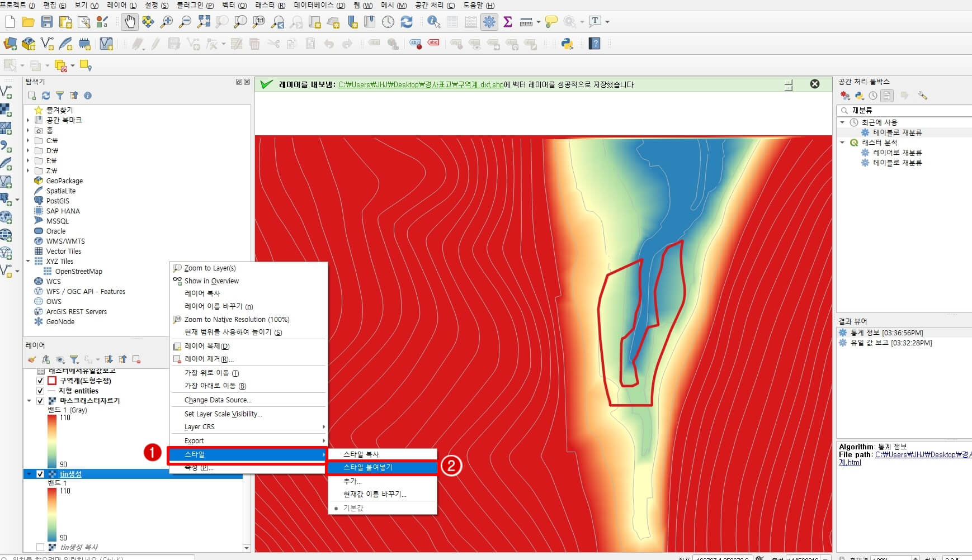The image size is (972, 560).
Task: Choose 스타일 붙여넣기 in style submenu
Action: (382, 467)
